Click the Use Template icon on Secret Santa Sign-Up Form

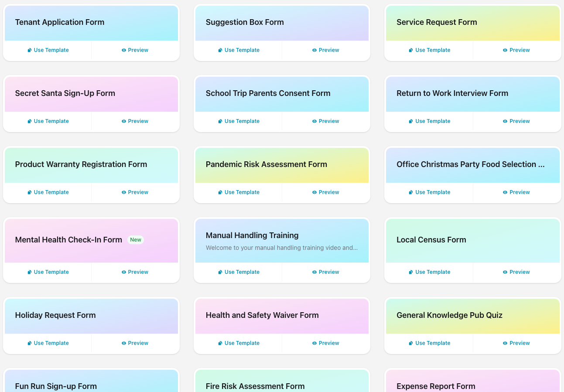pos(29,121)
